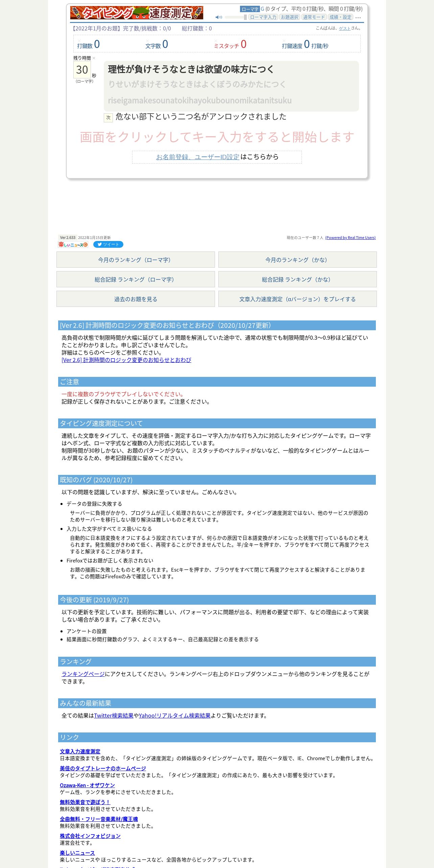Adjust the volume slider handle
This screenshot has width=434, height=868.
coord(245,17)
